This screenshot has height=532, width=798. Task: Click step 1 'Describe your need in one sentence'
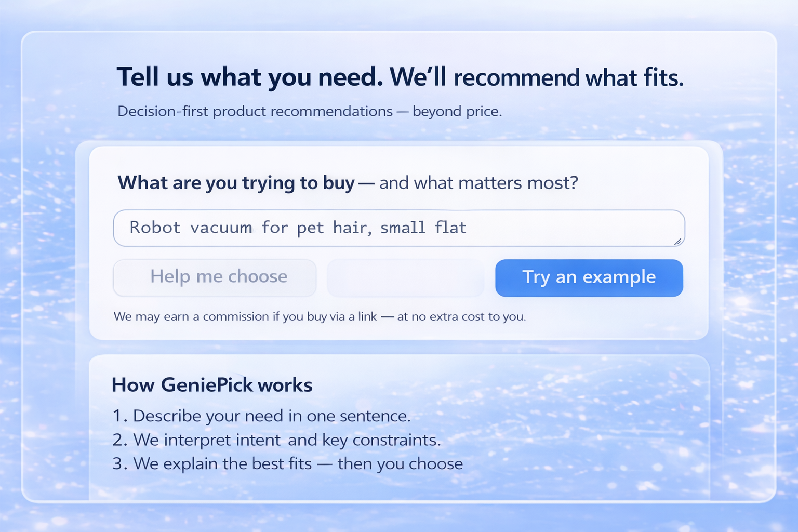click(272, 416)
